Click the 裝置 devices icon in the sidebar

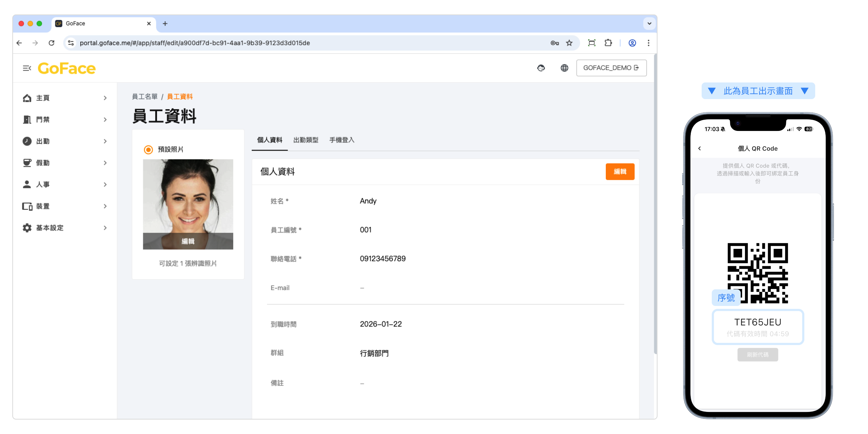(27, 206)
